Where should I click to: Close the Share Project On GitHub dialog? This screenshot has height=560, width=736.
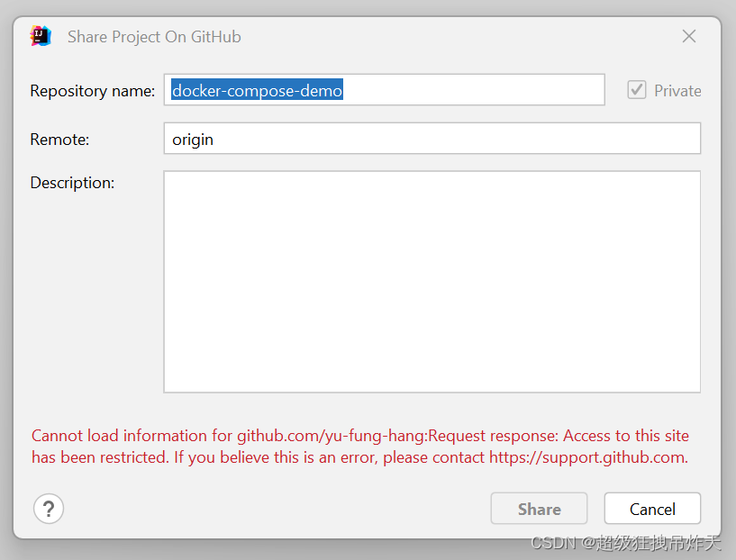pos(688,36)
